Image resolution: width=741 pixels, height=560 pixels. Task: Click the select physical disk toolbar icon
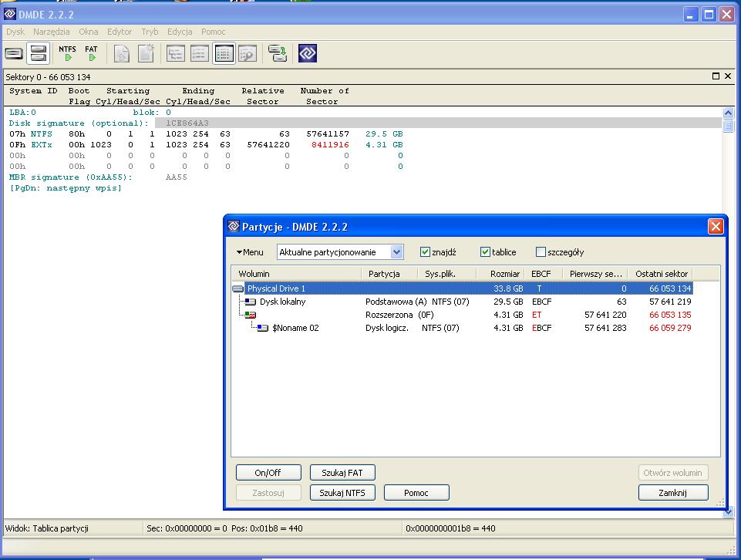tap(14, 53)
